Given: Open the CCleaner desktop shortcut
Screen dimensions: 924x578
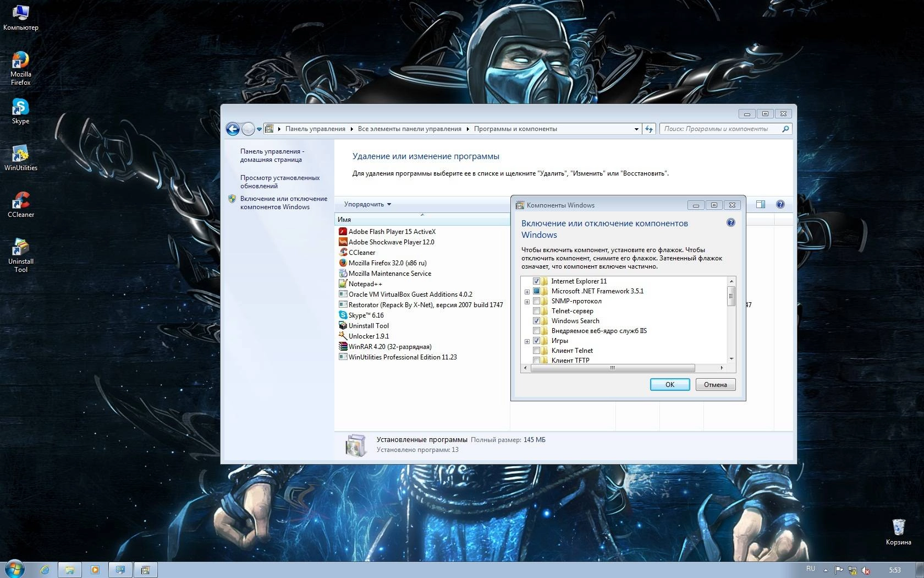Looking at the screenshot, I should click(20, 205).
